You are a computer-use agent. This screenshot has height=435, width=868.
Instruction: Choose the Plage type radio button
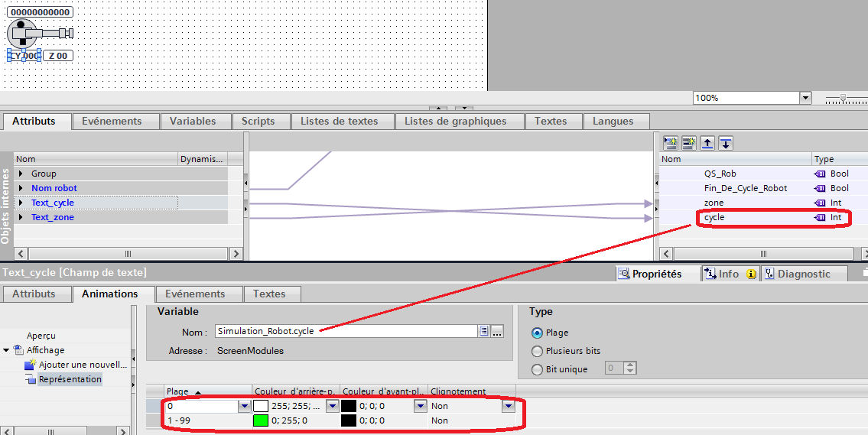536,333
